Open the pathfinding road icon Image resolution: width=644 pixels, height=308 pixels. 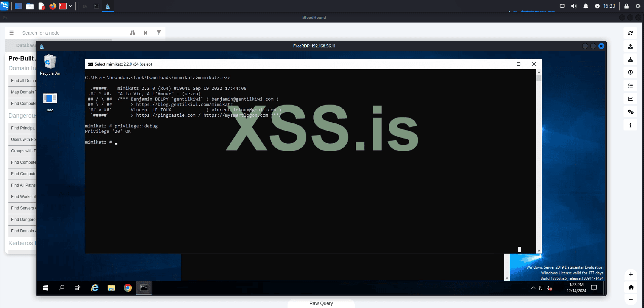coord(133,33)
